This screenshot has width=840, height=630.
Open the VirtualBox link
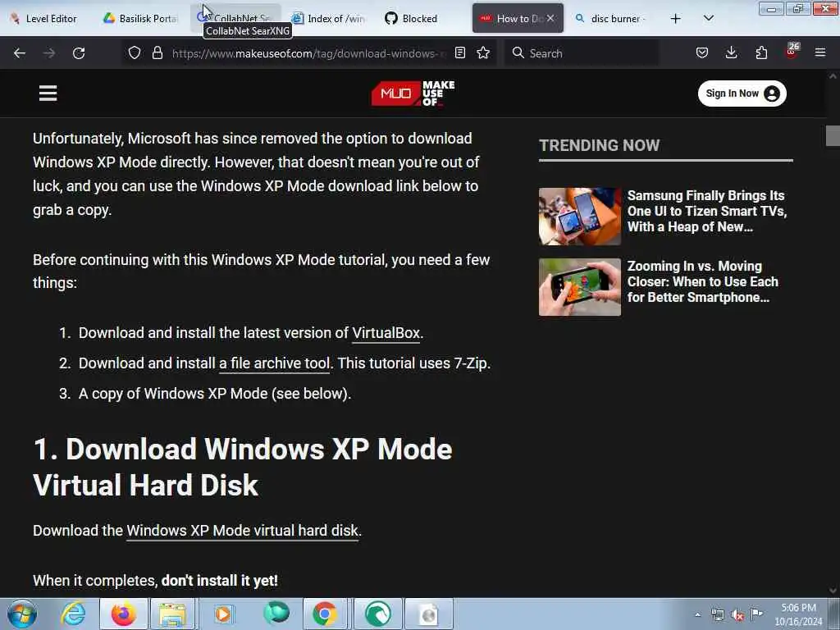[386, 333]
